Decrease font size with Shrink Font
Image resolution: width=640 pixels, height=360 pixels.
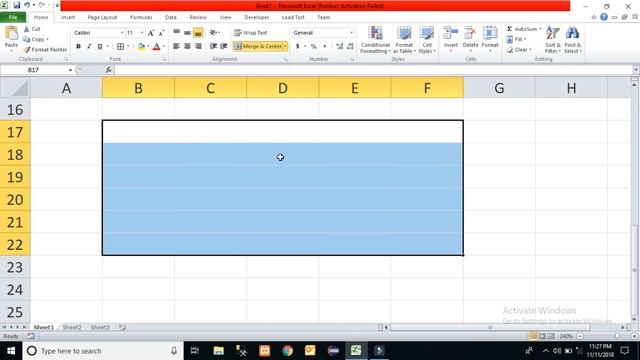click(162, 33)
